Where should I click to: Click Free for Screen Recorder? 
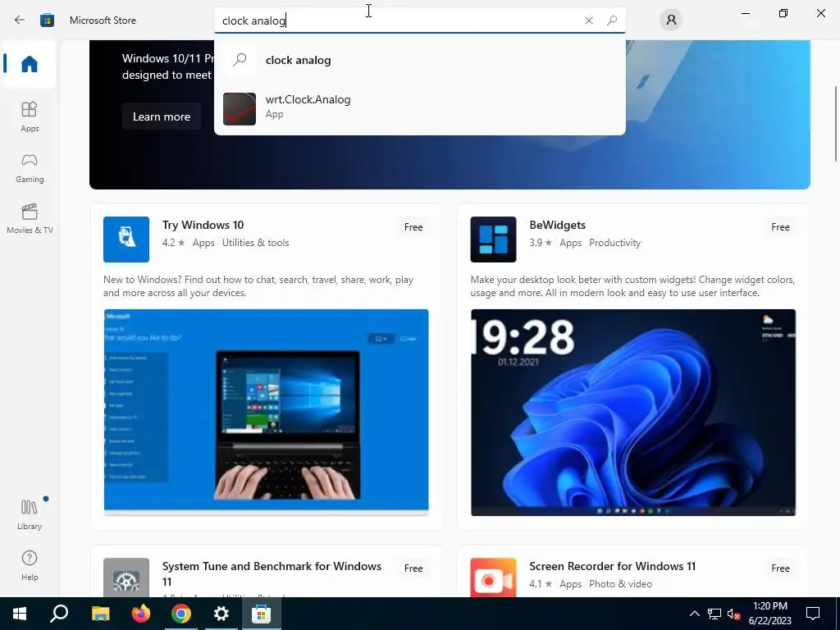(x=780, y=568)
